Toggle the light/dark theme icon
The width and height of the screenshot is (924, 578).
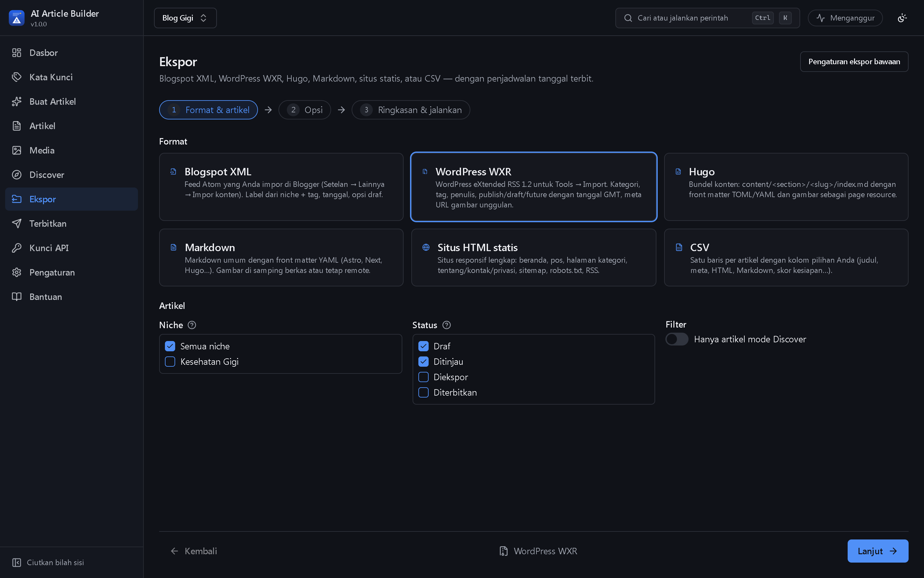click(x=902, y=18)
